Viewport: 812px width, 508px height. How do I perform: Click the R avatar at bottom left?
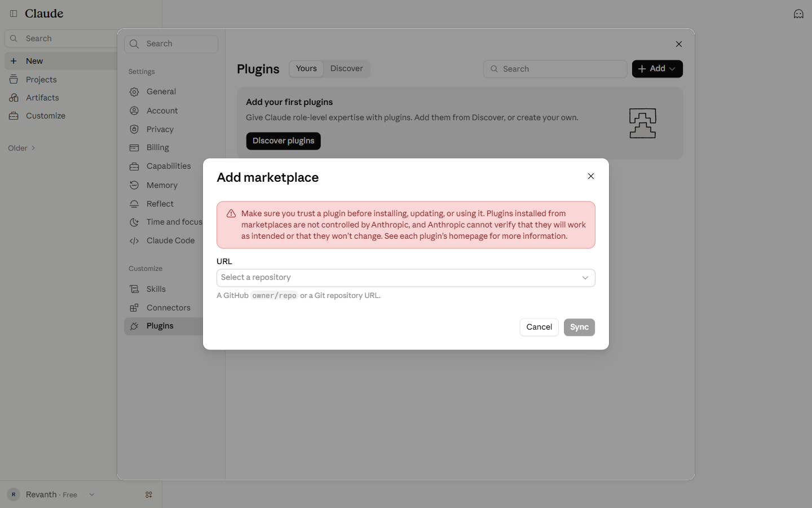click(x=14, y=494)
